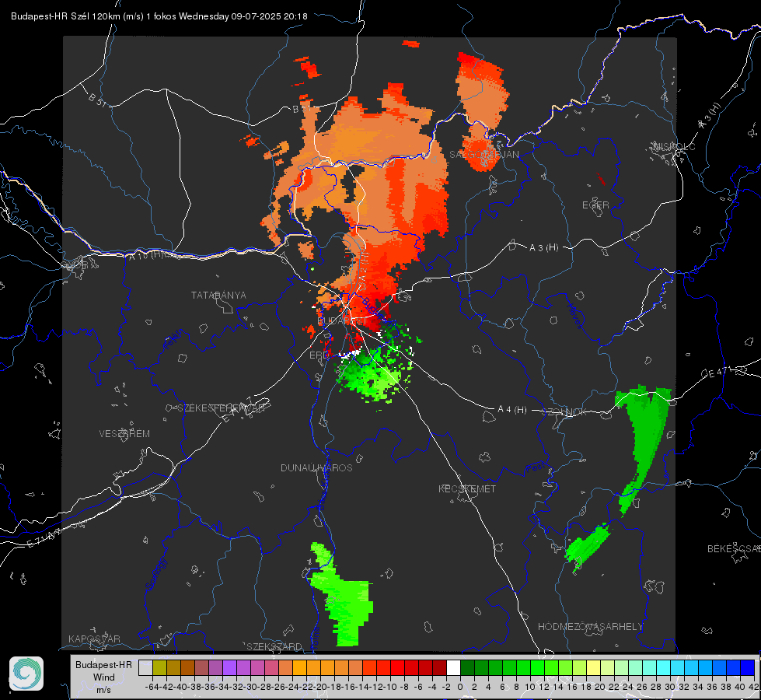
Task: Click the EGER city label
Action: click(595, 205)
